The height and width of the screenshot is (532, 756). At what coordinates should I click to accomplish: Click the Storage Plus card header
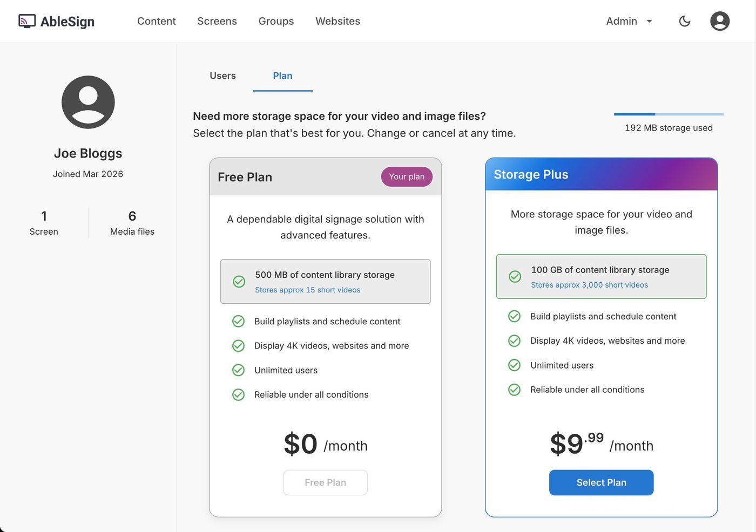coord(601,174)
